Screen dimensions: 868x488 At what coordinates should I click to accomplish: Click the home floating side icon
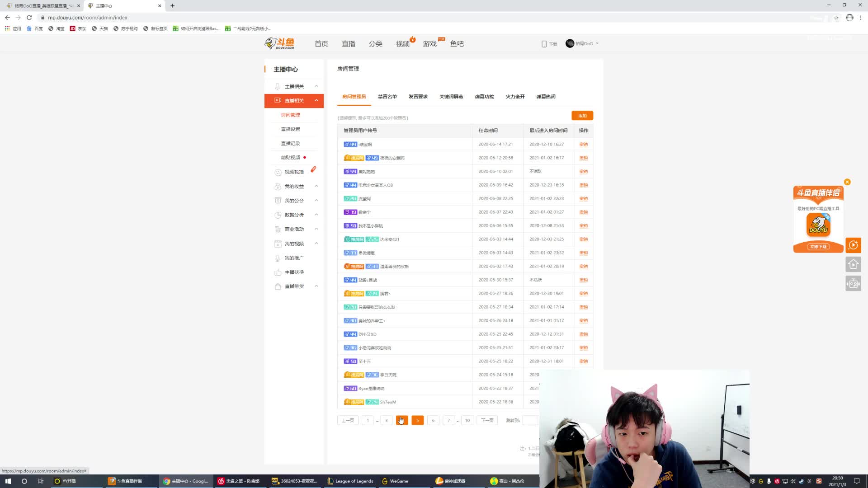click(x=853, y=264)
